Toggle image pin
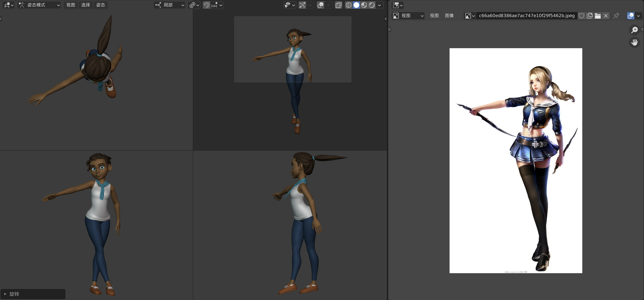This screenshot has width=644, height=300. pyautogui.click(x=616, y=16)
